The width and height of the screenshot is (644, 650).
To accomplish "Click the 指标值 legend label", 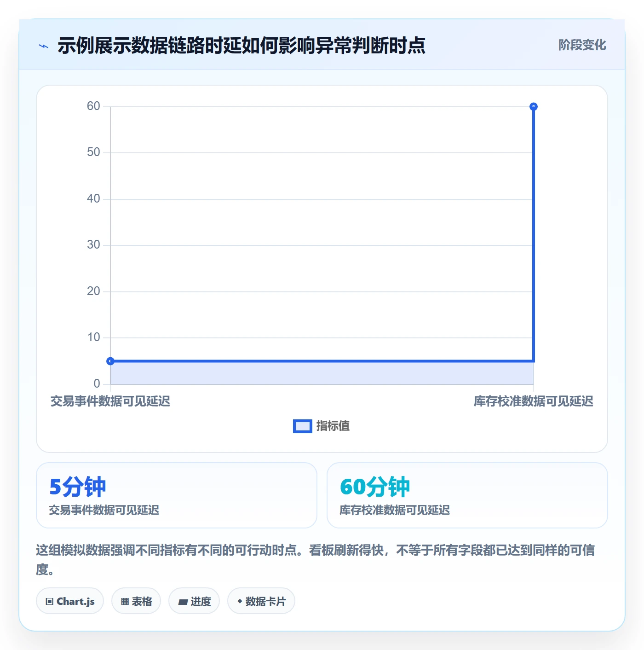I will point(333,426).
